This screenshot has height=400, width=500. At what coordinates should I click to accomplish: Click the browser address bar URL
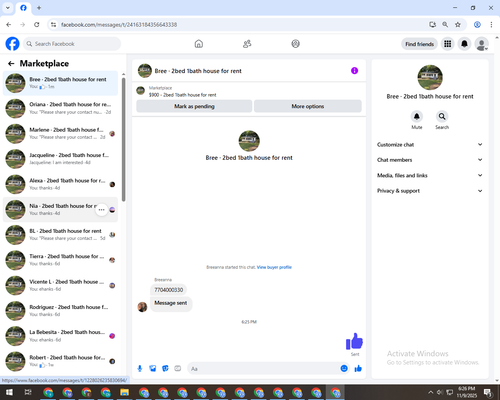pyautogui.click(x=119, y=25)
